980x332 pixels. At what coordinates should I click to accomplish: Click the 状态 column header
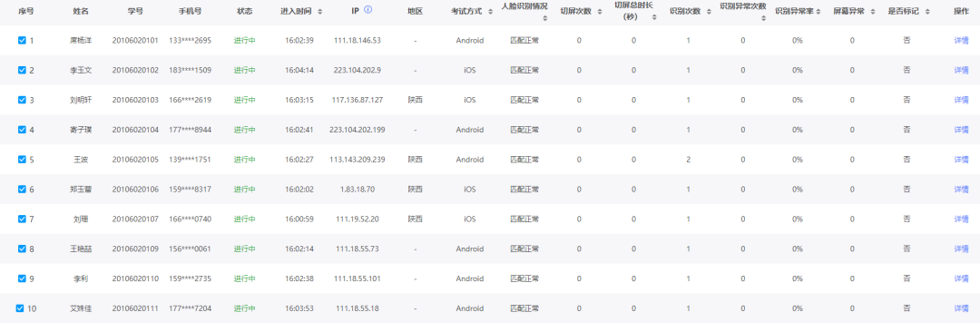point(245,12)
